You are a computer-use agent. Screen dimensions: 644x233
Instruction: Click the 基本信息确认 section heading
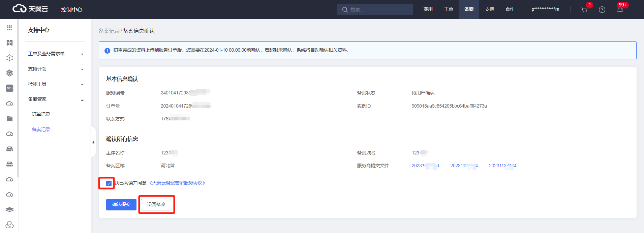122,79
